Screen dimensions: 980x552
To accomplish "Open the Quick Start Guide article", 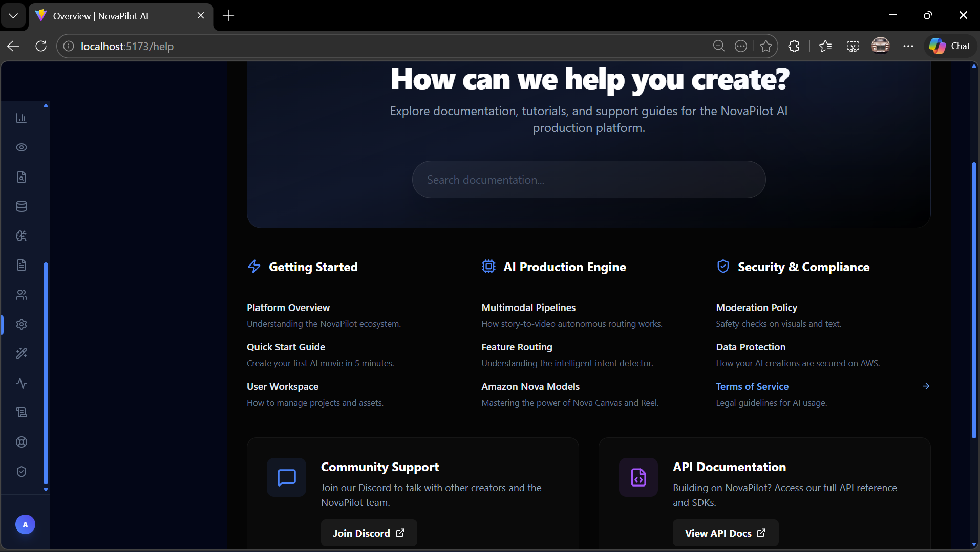I will coord(286,347).
